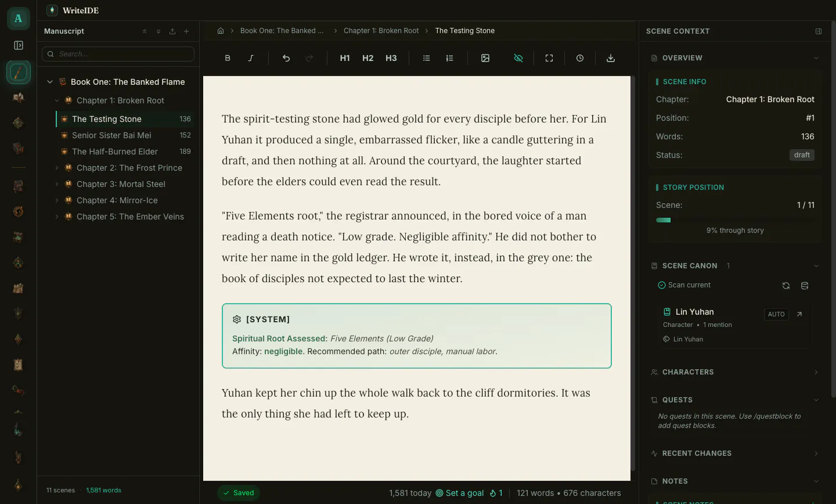Click the 1,581 words total in the footer
The image size is (836, 504).
point(104,490)
